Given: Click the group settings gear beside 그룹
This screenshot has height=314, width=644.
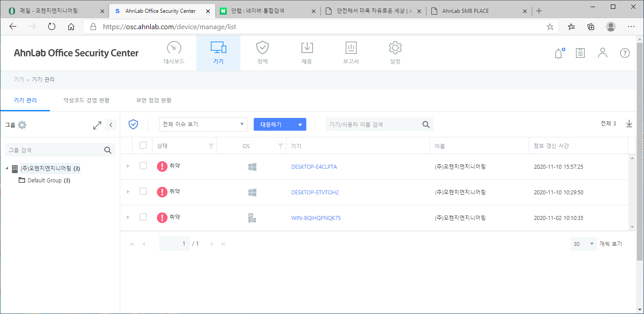Looking at the screenshot, I should click(x=22, y=125).
